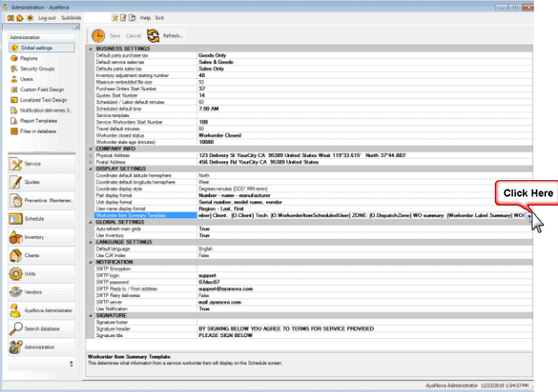This screenshot has height=392, width=558.
Task: Open Notification deliveries
Action: 41,111
